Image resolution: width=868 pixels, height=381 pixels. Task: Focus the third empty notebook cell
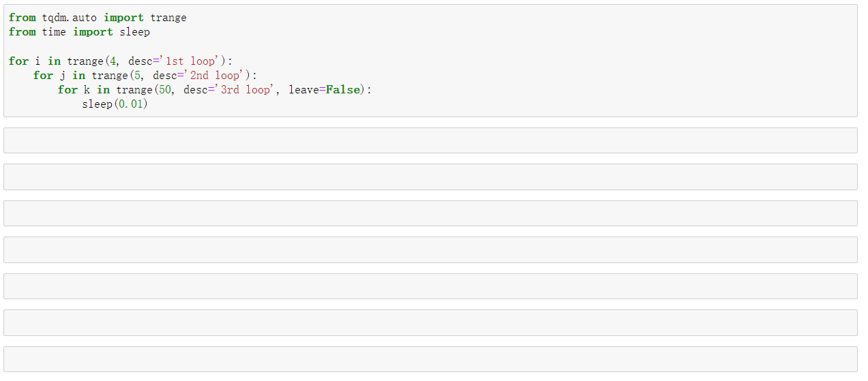click(x=430, y=213)
